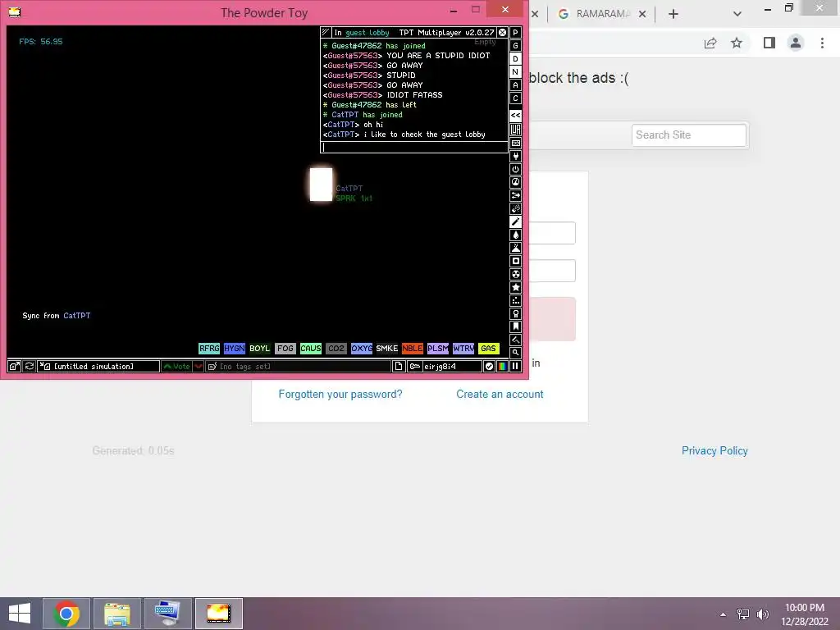Image resolution: width=840 pixels, height=630 pixels.
Task: Open a new Chrome tab
Action: tap(673, 14)
